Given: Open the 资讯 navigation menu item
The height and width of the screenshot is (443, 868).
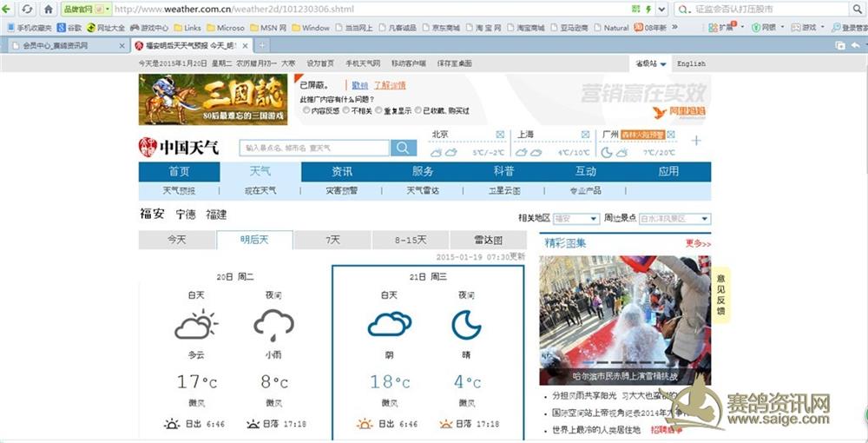Looking at the screenshot, I should tap(342, 171).
